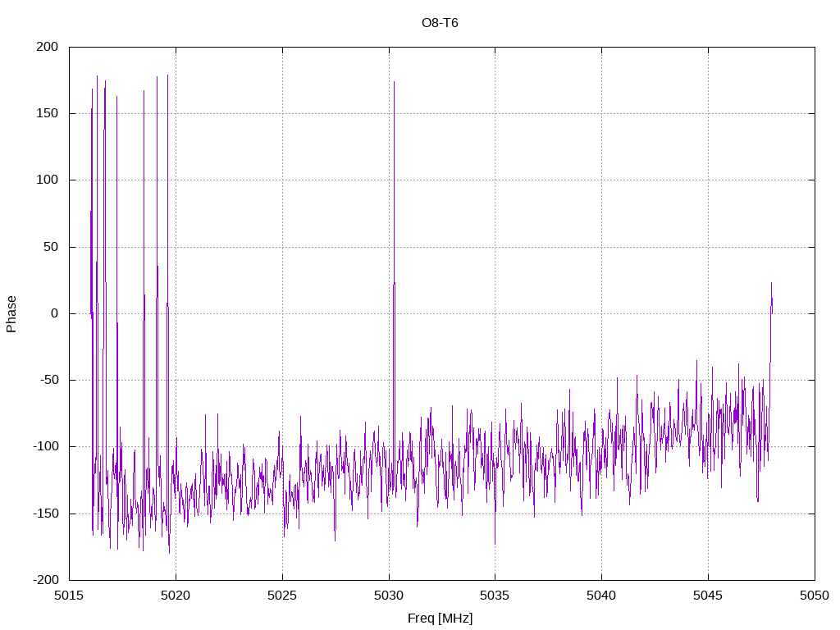Click the plot title O8-T6
840x630 pixels.
pos(440,23)
